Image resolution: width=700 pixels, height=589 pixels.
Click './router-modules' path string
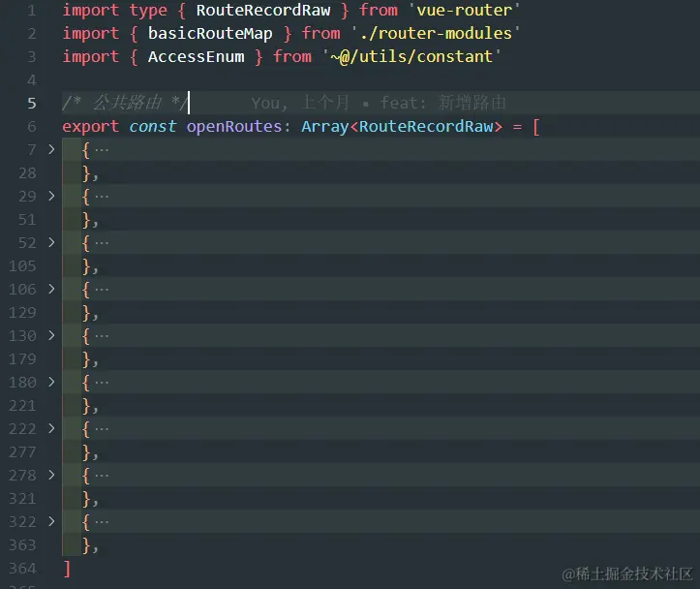click(x=436, y=34)
